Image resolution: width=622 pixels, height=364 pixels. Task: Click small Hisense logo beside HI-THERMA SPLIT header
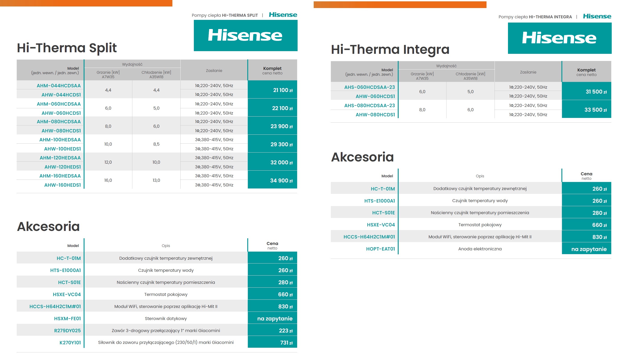[283, 15]
